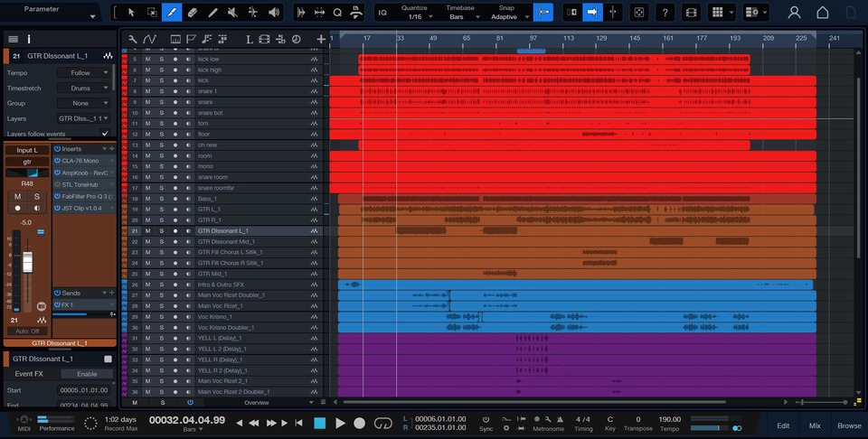Click timeline ruler at bar 97

(x=533, y=38)
